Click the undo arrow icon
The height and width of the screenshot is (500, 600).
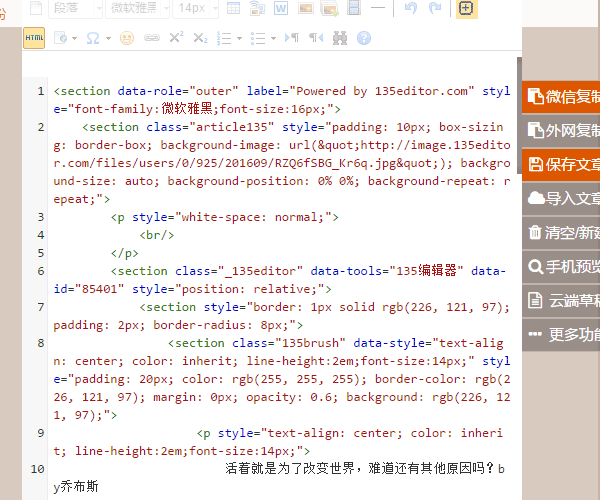(411, 9)
